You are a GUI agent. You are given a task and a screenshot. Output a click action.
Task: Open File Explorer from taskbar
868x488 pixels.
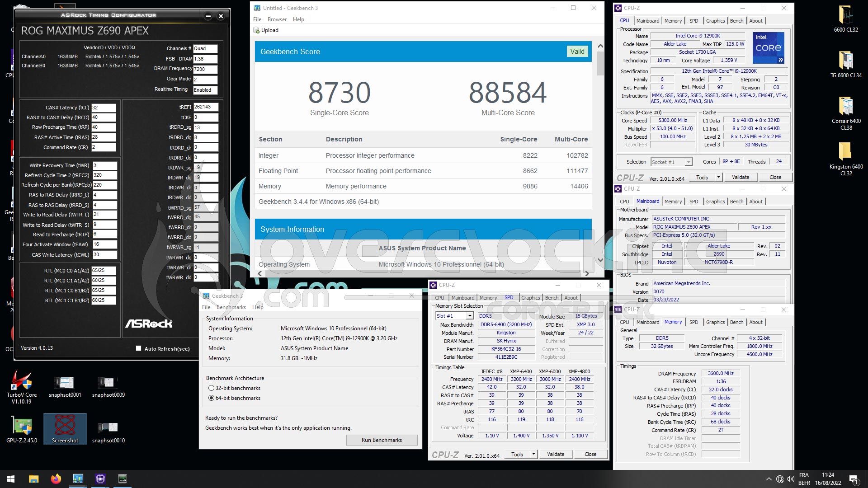tap(33, 479)
